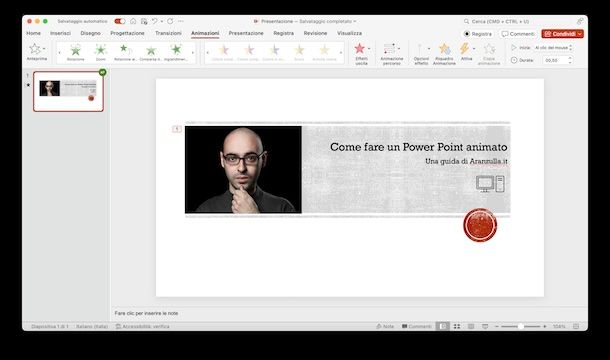The image size is (610, 360).
Task: Select the Ingrandimento entrance animation
Action: [176, 52]
